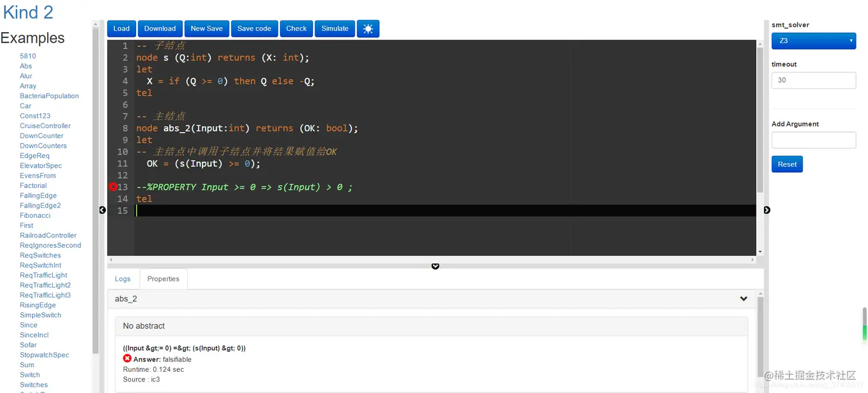Viewport: 868px width, 393px height.
Task: Open the ReqTrafficLight3 example
Action: click(x=45, y=295)
